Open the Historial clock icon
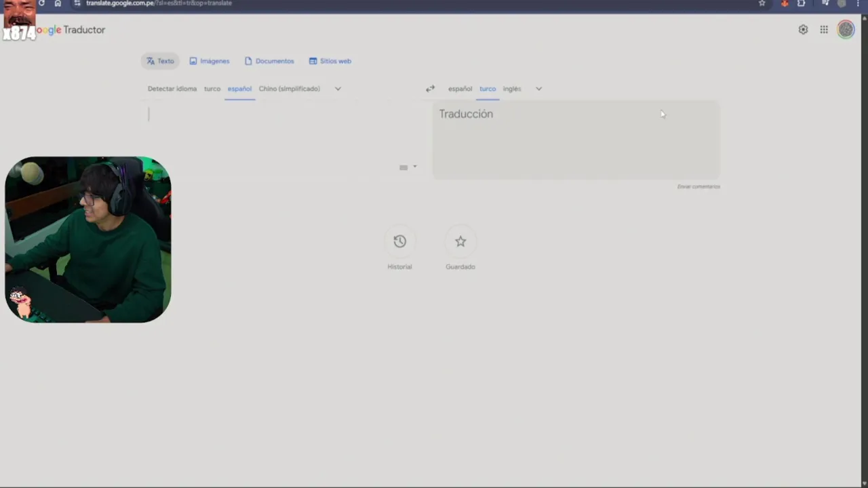This screenshot has width=868, height=488. (x=399, y=241)
